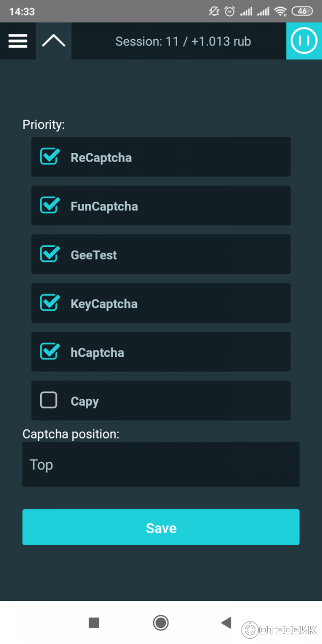Viewport: 322px width, 644px height.
Task: Tap the Android back navigation triangle
Action: 226,623
